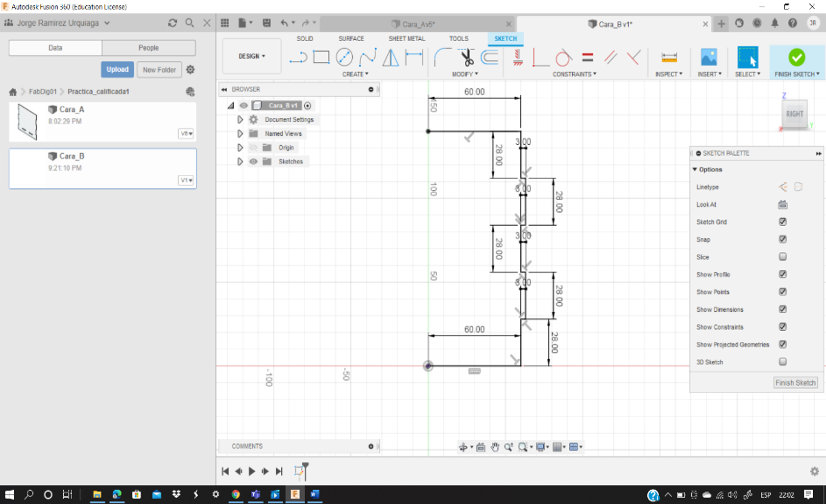
Task: Apply the Equal constraint
Action: 587,57
